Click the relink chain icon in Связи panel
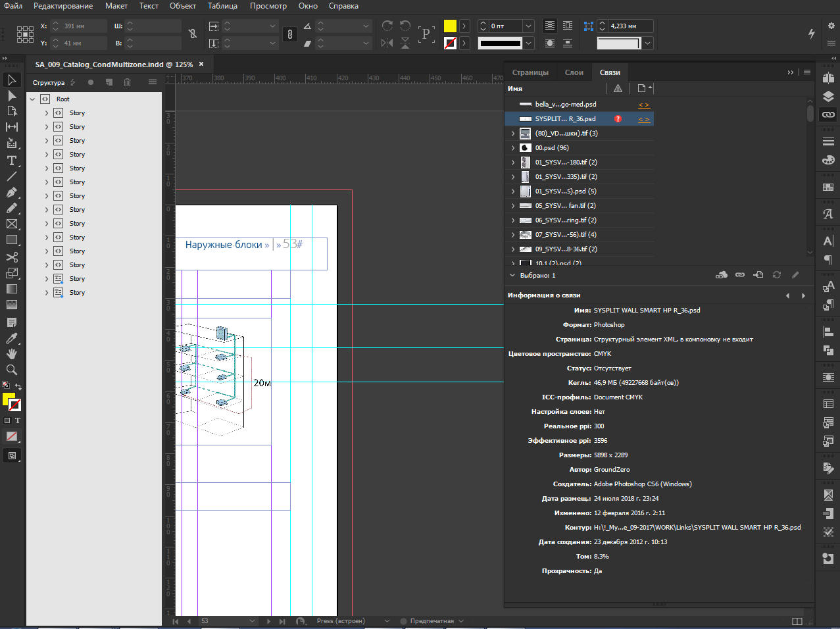Viewport: 840px width, 629px height. tap(740, 275)
